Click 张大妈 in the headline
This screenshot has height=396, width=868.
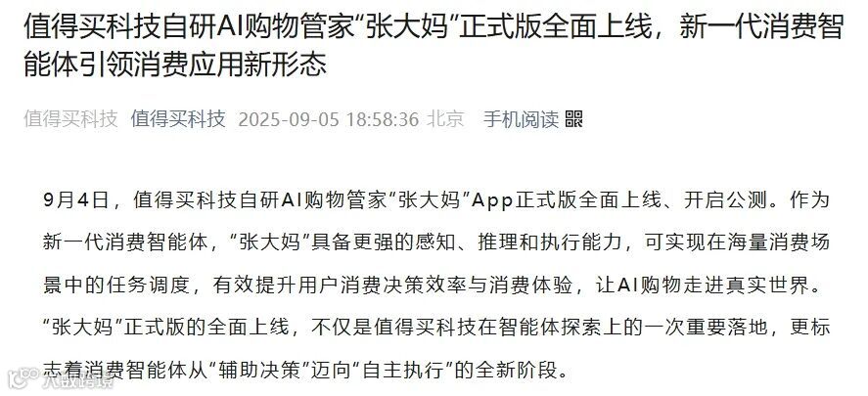407,27
